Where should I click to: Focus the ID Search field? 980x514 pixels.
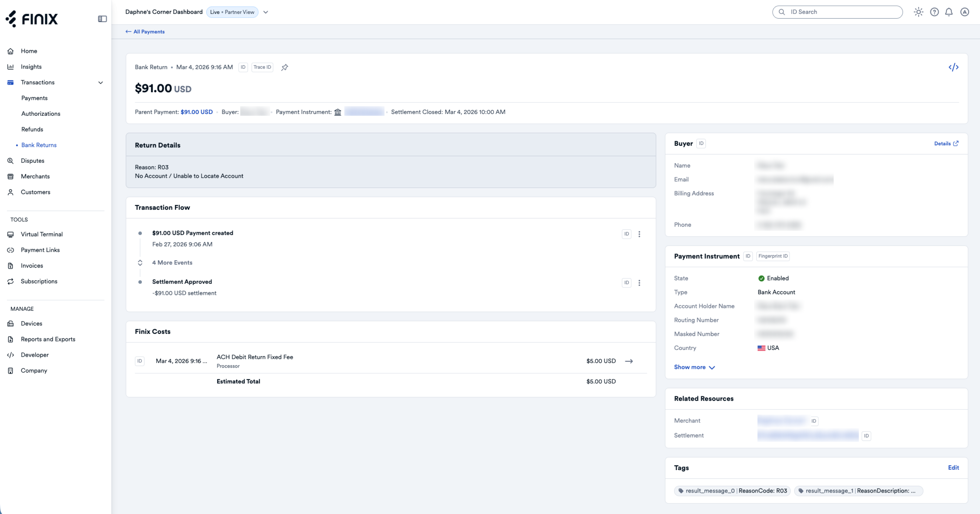837,12
